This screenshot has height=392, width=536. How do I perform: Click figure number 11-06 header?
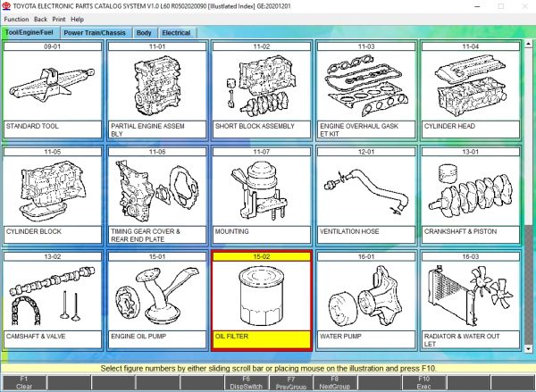[157, 152]
